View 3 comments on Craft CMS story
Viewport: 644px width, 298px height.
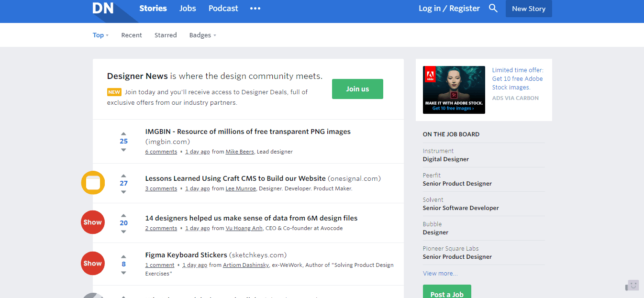point(161,188)
